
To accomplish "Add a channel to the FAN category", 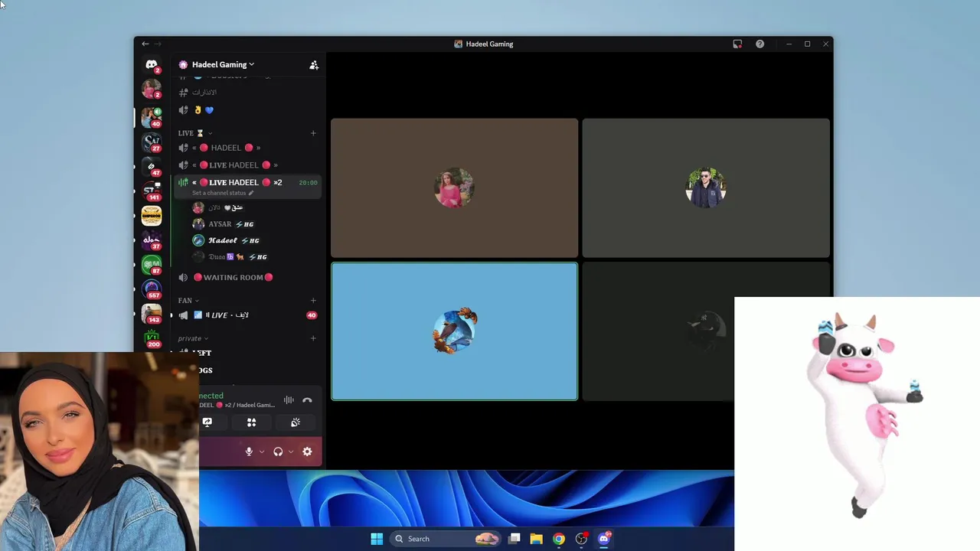I will [x=313, y=301].
